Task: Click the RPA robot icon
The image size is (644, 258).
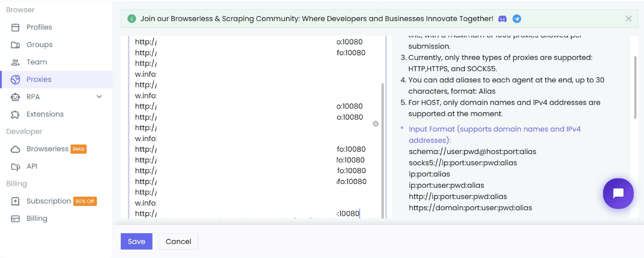Action: coord(15,97)
